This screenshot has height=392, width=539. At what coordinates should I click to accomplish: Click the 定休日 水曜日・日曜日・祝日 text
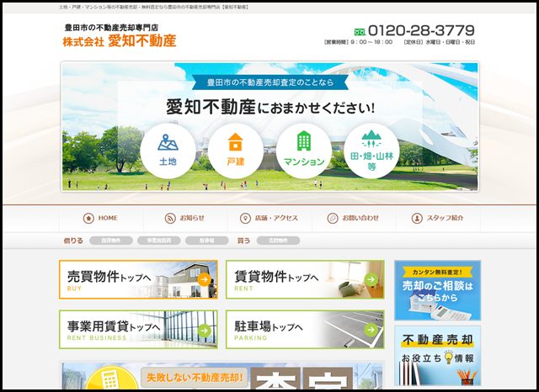(x=440, y=42)
